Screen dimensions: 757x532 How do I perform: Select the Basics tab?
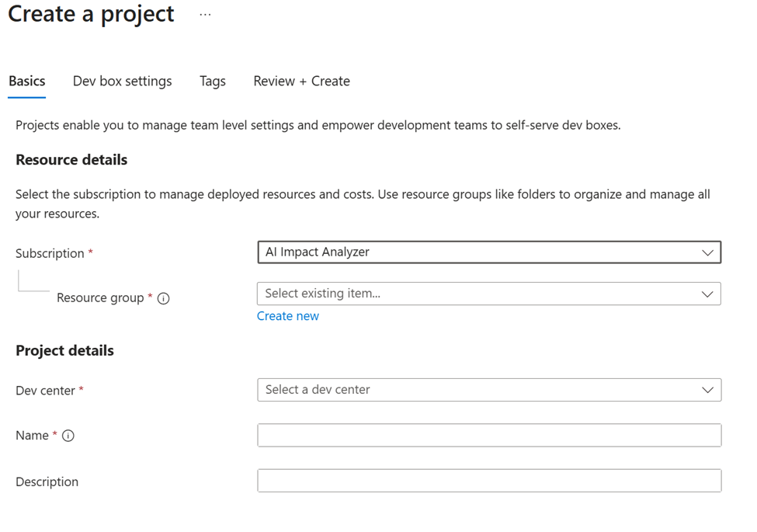click(x=26, y=81)
